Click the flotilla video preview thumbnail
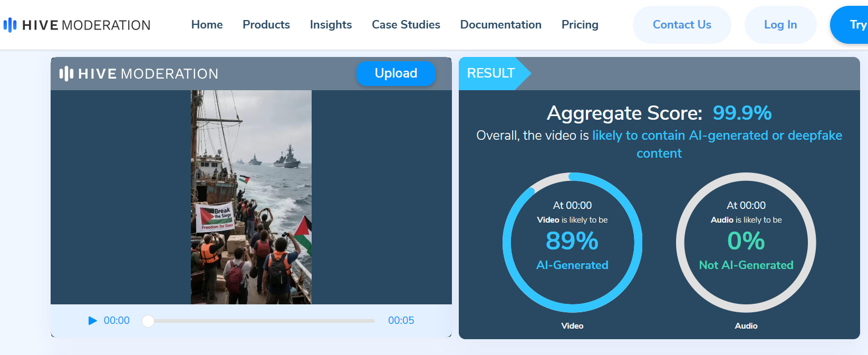 [251, 197]
